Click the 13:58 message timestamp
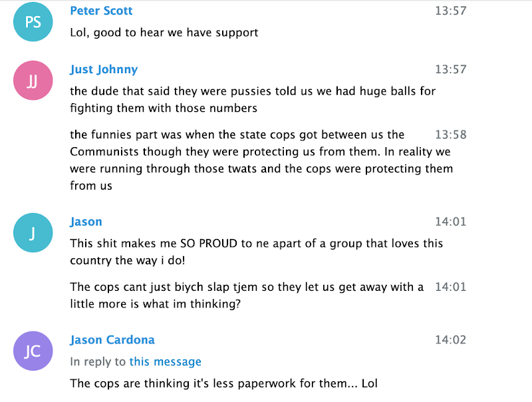 click(450, 134)
